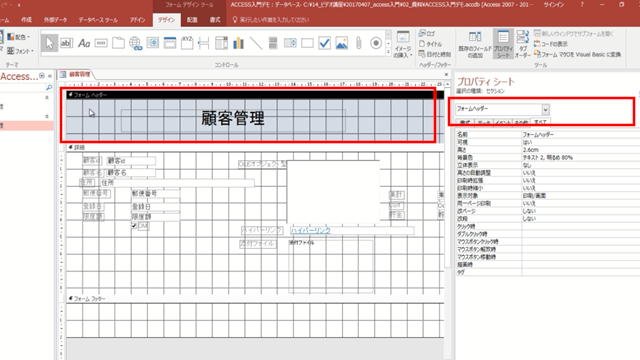Switch to the 外部データ ribbon tab
640x360 pixels.
[56, 20]
